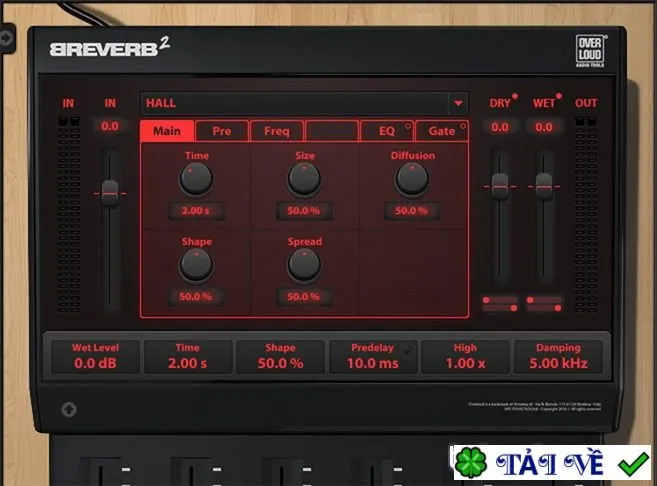Click the TẢI VỀ download banner
The image size is (657, 486).
click(x=552, y=463)
